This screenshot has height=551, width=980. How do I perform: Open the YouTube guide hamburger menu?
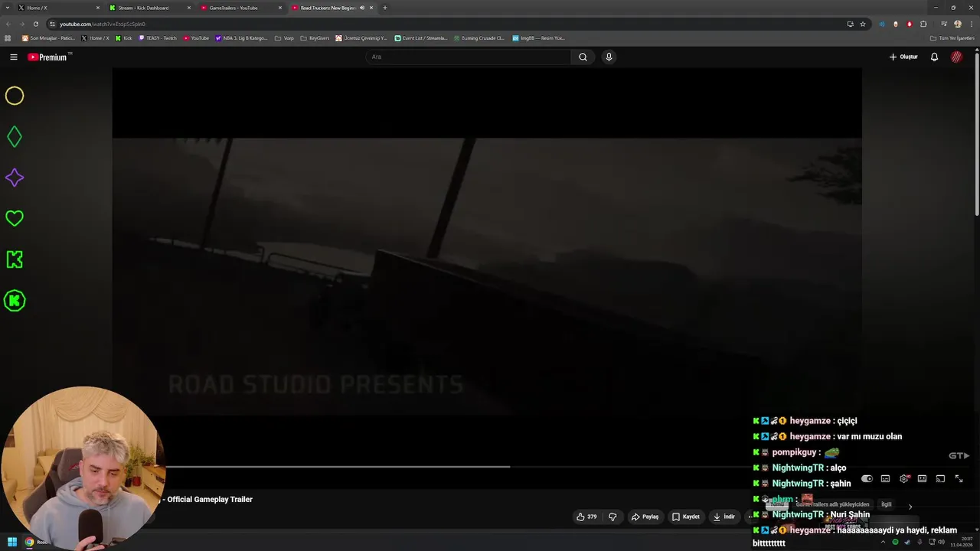click(x=14, y=57)
